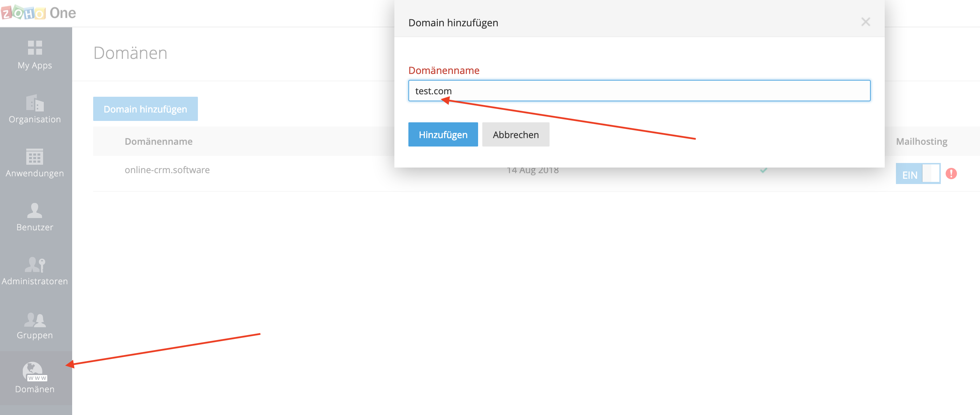Click the Zoho One logo
The image size is (980, 415).
tap(38, 13)
